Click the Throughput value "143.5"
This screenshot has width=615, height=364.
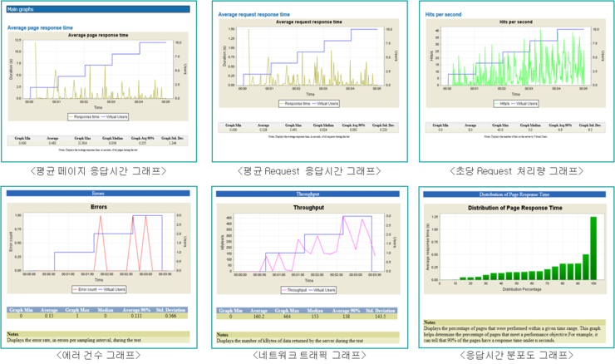(380, 316)
